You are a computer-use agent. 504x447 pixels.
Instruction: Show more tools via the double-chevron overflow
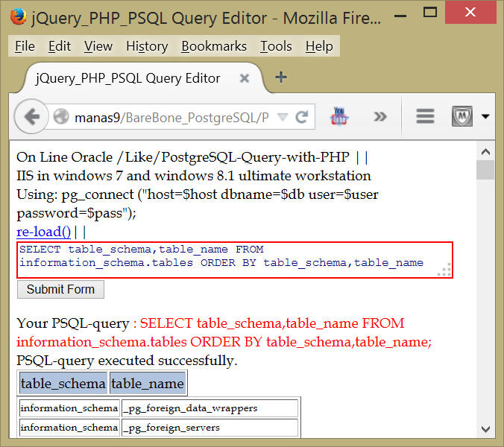point(380,116)
